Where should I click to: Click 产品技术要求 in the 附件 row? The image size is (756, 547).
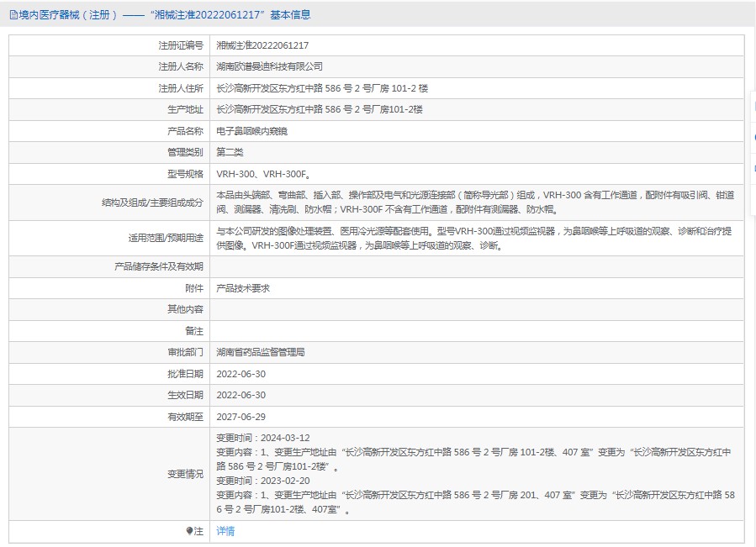[x=243, y=288]
